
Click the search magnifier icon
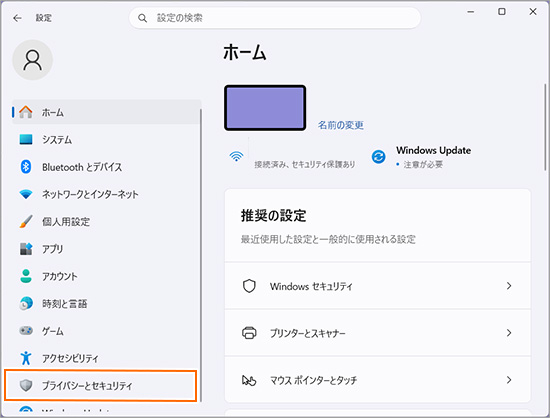coord(142,18)
